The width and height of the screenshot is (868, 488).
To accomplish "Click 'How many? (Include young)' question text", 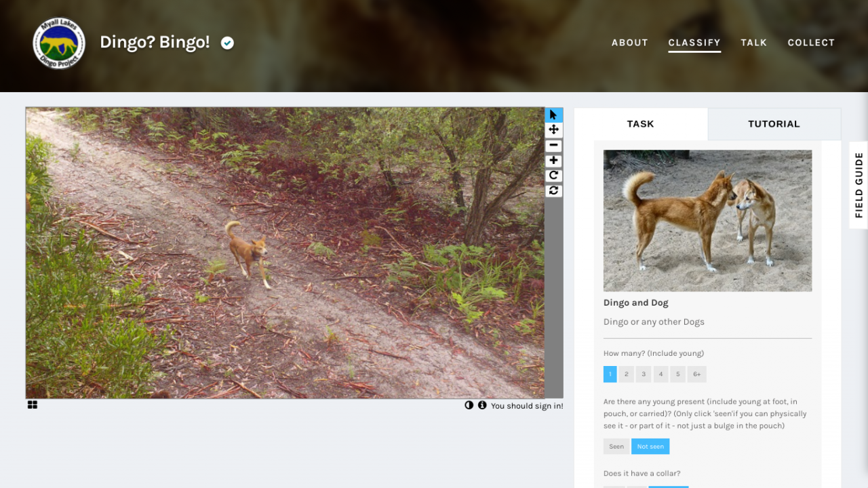I will point(654,353).
